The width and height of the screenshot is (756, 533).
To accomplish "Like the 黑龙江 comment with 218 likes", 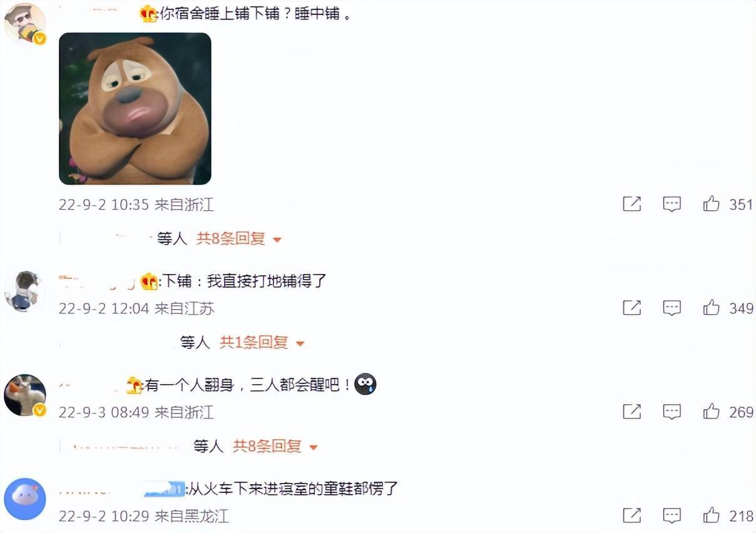I will (x=711, y=515).
